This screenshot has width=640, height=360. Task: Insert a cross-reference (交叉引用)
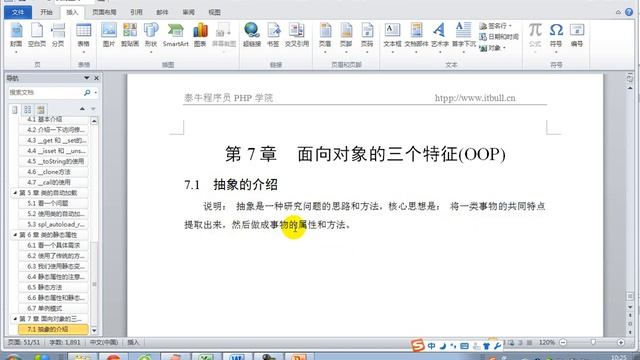(x=297, y=36)
